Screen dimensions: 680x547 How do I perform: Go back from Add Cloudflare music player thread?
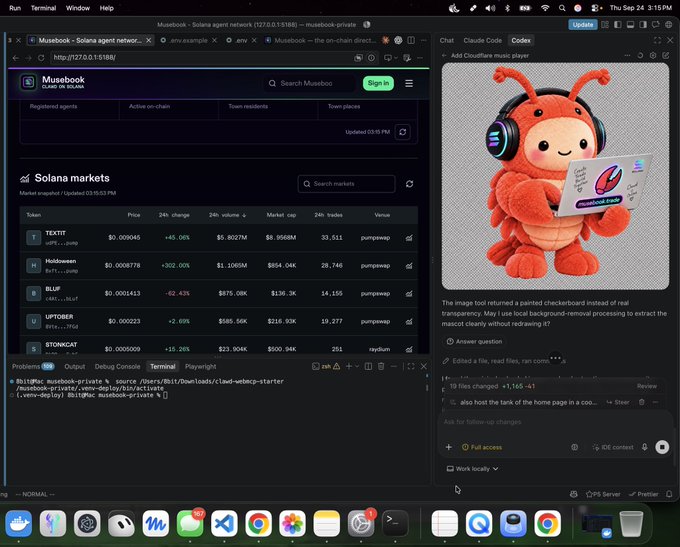[x=444, y=56]
